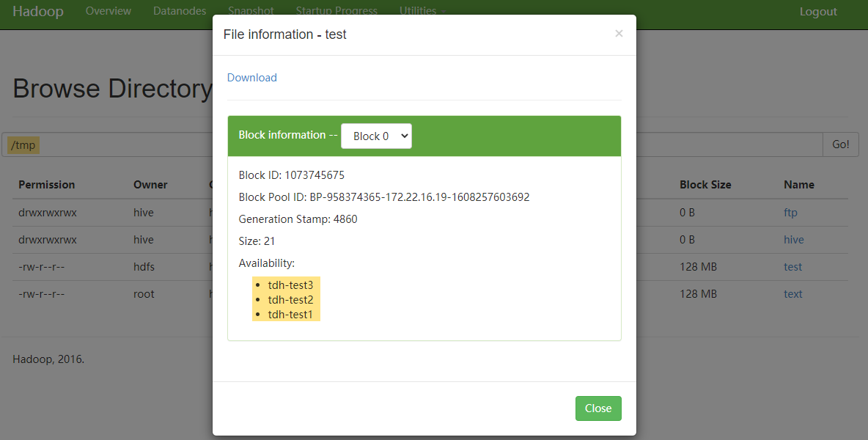Viewport: 868px width, 440px height.
Task: Click the Name column header
Action: [798, 185]
